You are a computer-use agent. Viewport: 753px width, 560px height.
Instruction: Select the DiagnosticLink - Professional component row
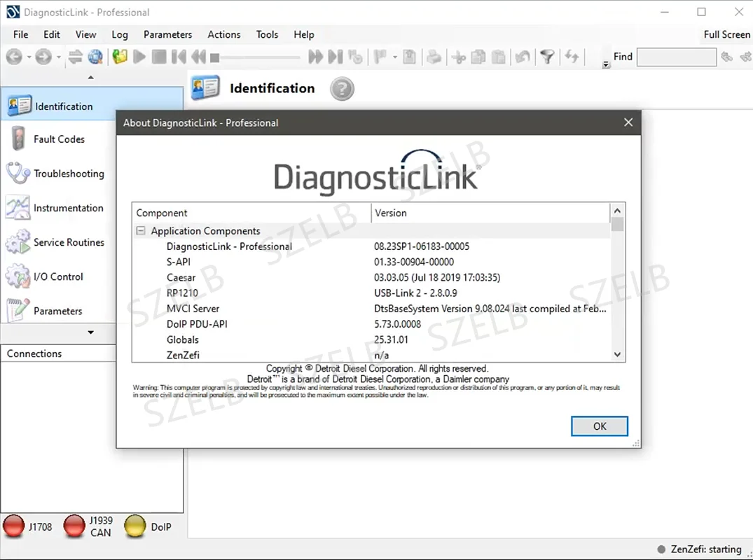[x=371, y=246]
